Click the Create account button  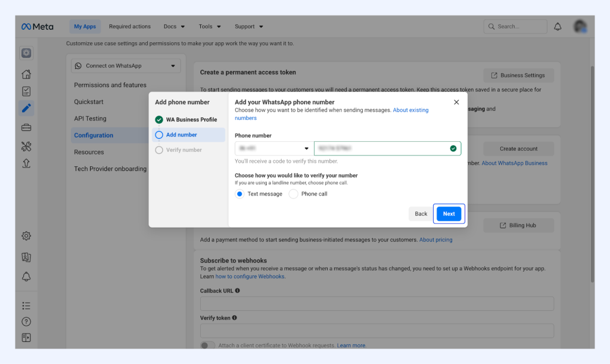point(518,148)
